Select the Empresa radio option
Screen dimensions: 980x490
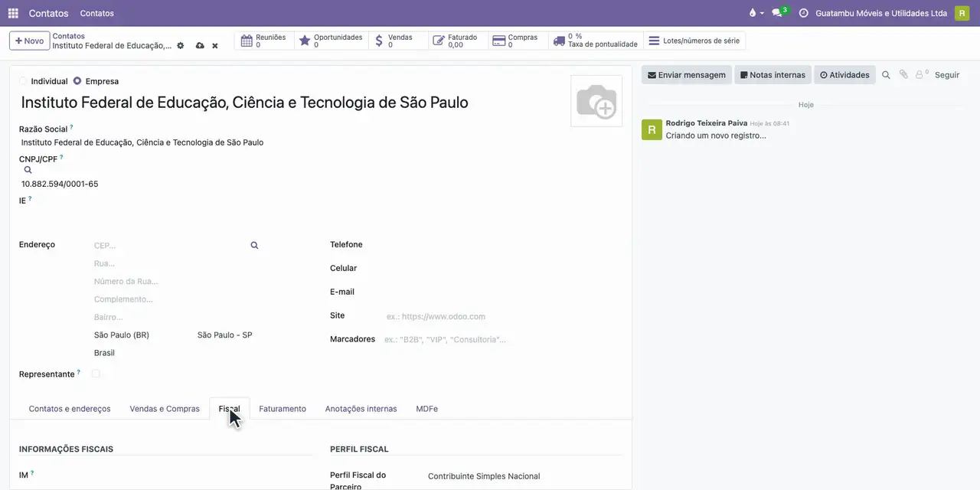(77, 81)
